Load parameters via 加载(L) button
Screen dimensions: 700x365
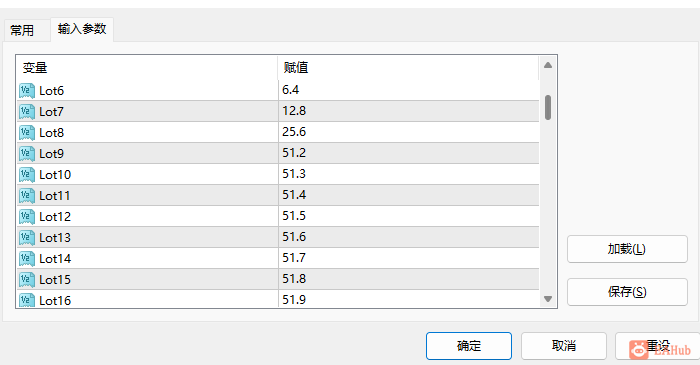pyautogui.click(x=627, y=249)
